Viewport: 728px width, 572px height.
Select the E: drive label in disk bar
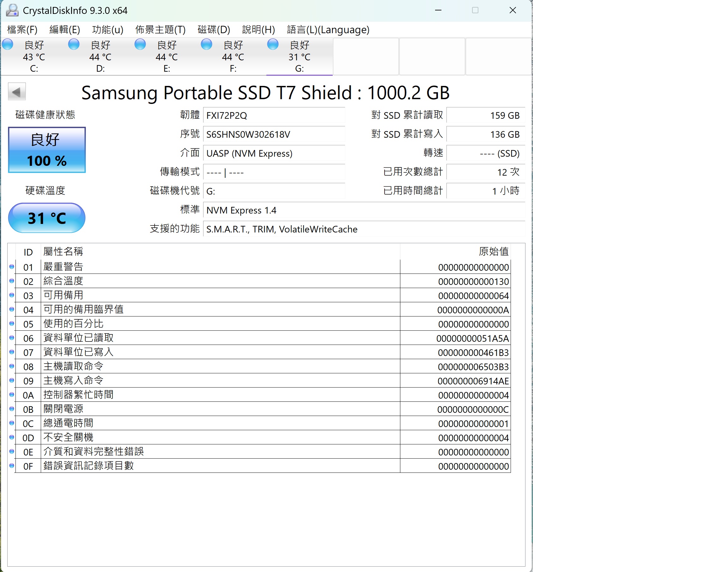pos(167,69)
